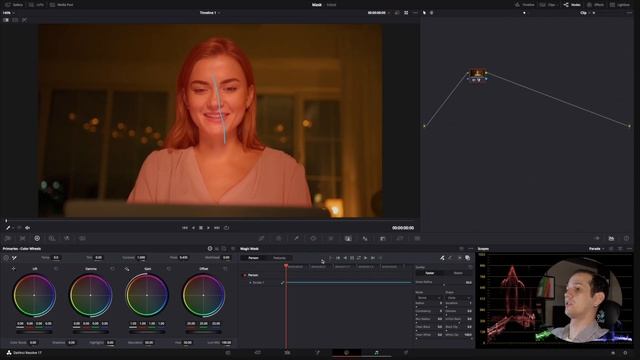The height and width of the screenshot is (360, 640).
Task: Open the Qualifier palette
Action: [296, 238]
